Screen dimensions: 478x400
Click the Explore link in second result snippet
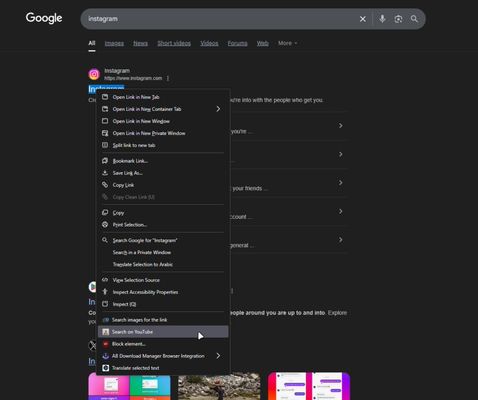click(337, 313)
